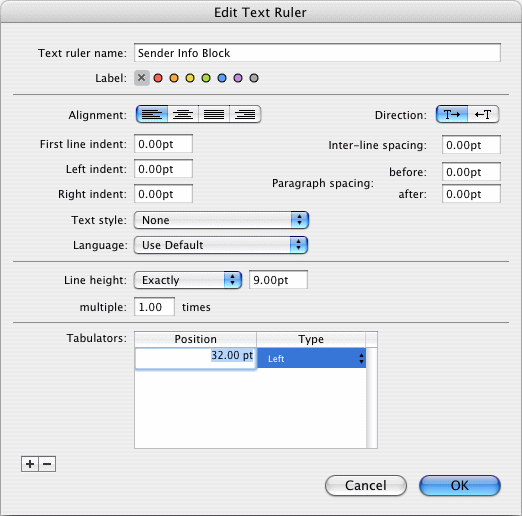The image size is (522, 516).
Task: Add a new tabulator with plus button
Action: 30,464
